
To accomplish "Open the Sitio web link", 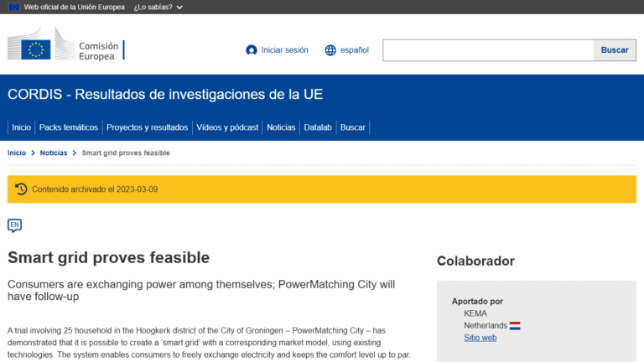I will 480,338.
